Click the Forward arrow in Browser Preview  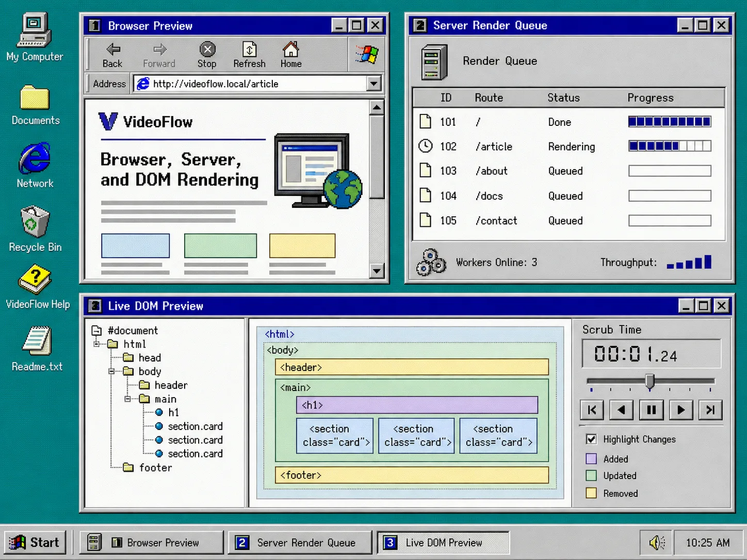click(x=159, y=55)
